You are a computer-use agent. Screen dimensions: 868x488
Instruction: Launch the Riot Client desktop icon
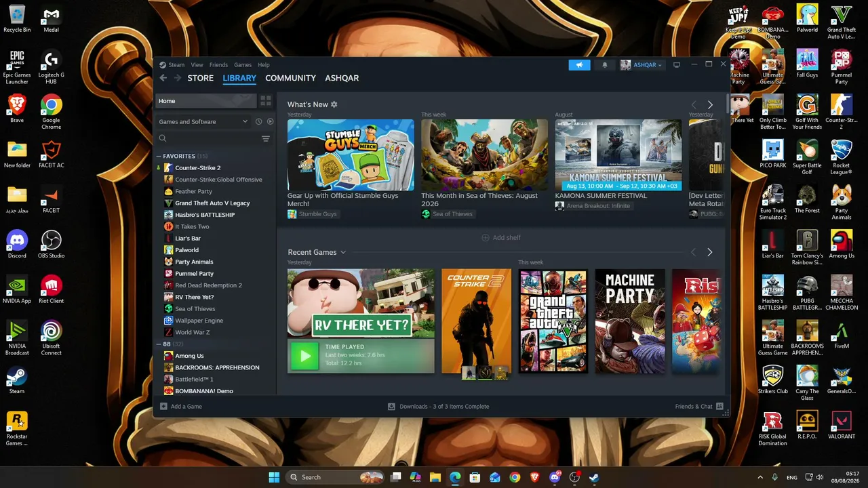coord(52,289)
